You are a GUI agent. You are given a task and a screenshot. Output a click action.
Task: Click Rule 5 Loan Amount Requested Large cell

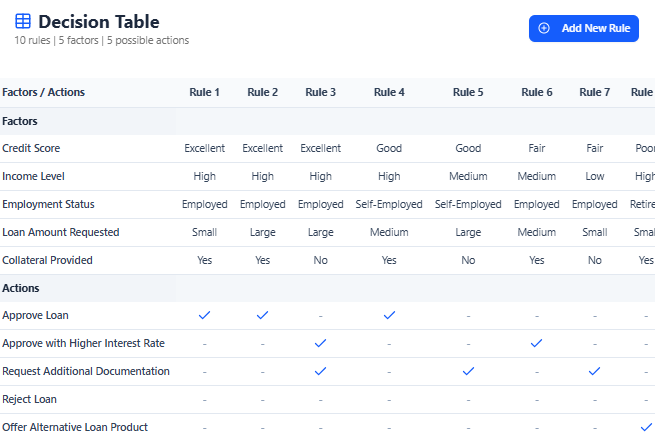(x=468, y=232)
